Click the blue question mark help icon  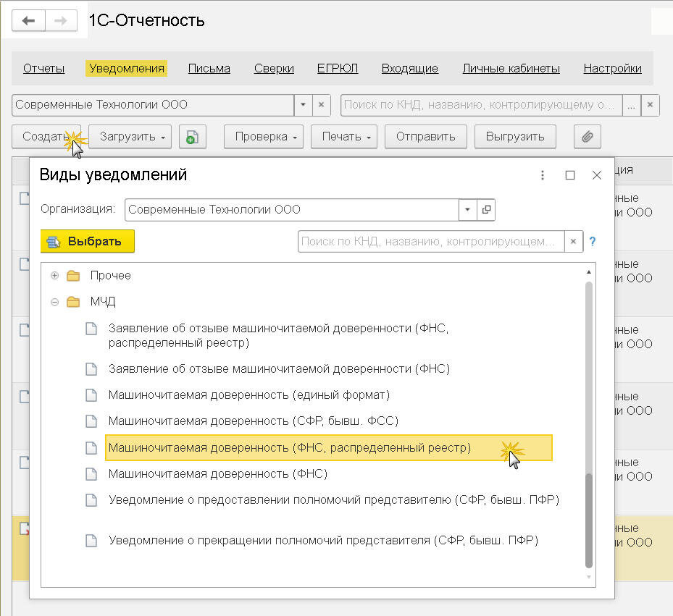tap(593, 242)
